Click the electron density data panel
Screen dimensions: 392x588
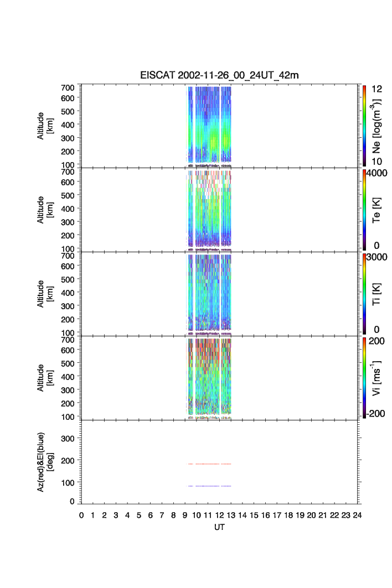pyautogui.click(x=209, y=126)
